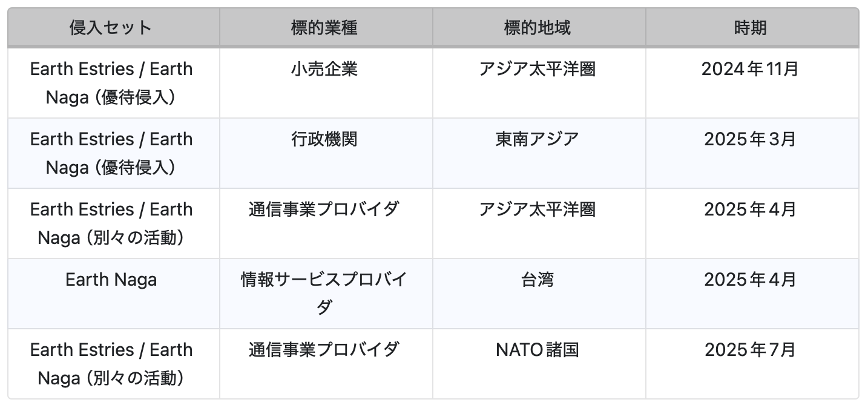
Task: Click the first-row Earth Estries intrusion set cell
Action: pos(111,83)
